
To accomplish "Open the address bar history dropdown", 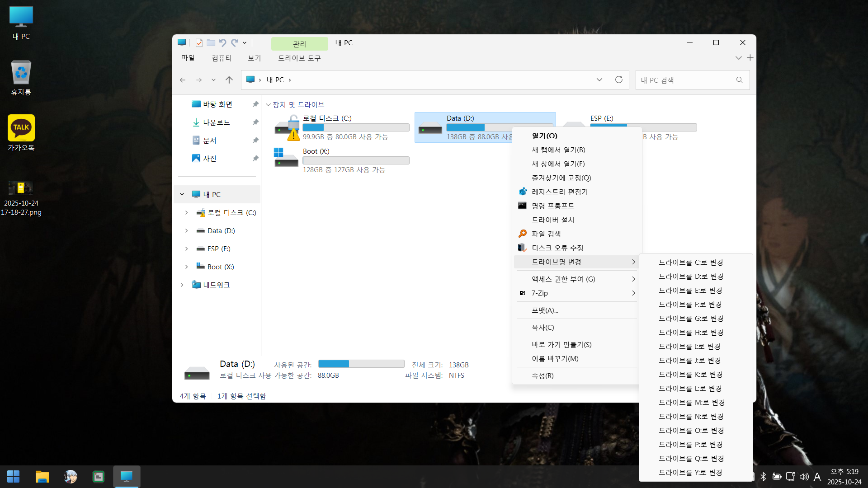I will tap(599, 80).
